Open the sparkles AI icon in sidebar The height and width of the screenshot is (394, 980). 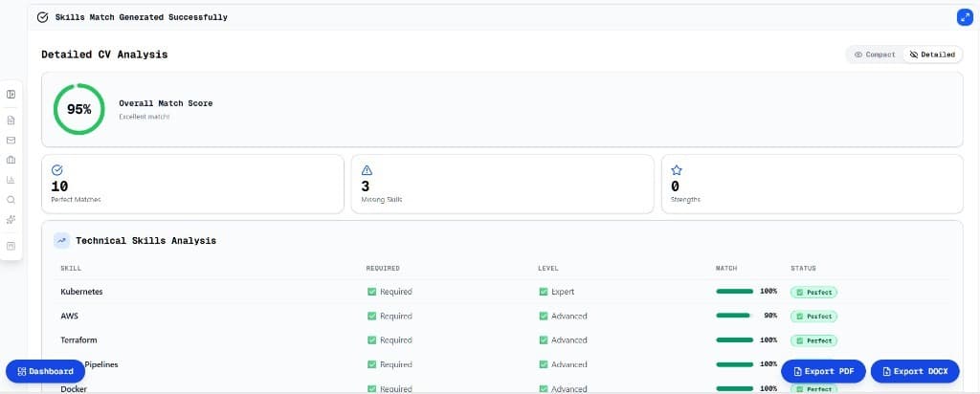coord(11,220)
